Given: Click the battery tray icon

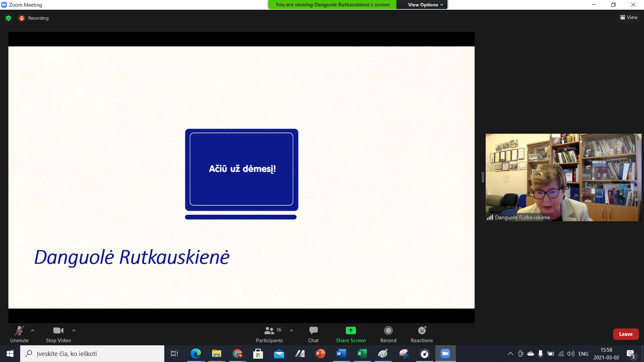Looking at the screenshot, I should 550,354.
